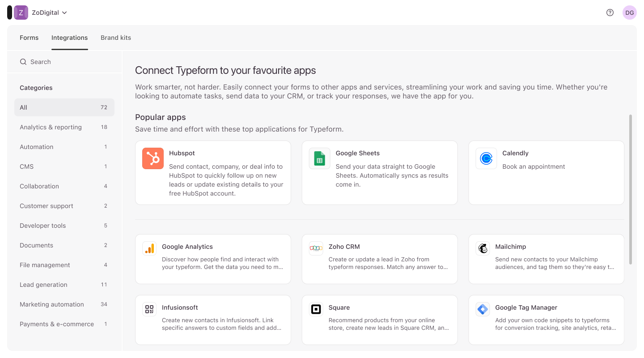Click the Infusionsoft icon
The height and width of the screenshot is (358, 644).
tap(149, 309)
